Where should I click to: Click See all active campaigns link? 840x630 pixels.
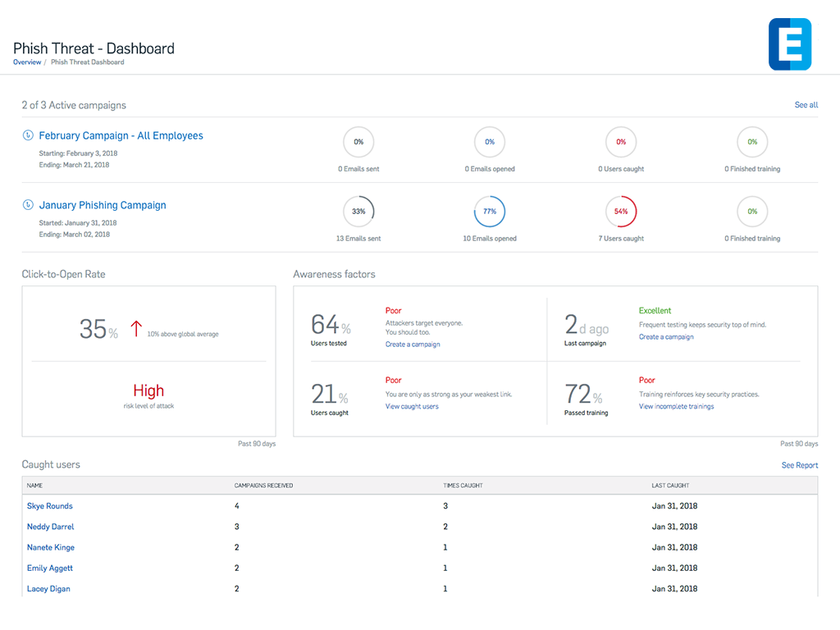point(806,105)
